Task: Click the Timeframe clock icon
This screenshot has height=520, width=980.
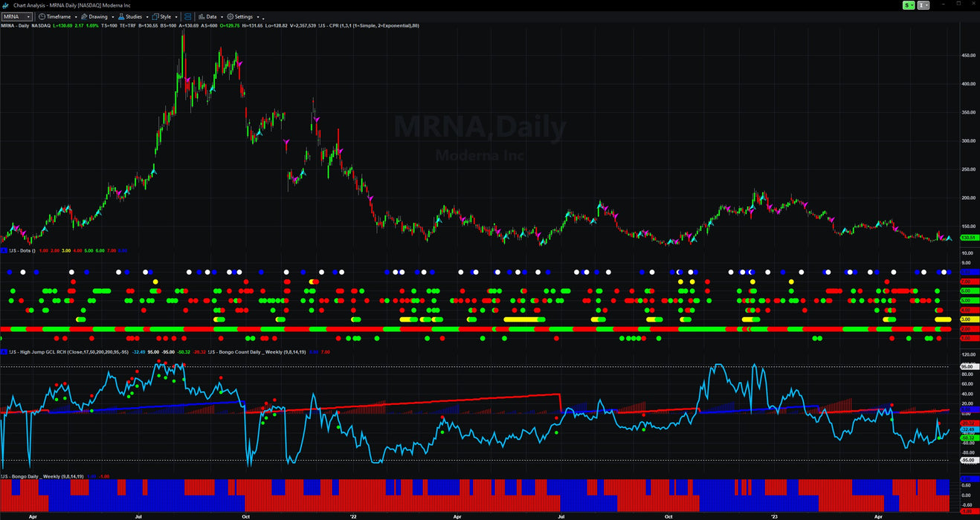Action: 42,16
